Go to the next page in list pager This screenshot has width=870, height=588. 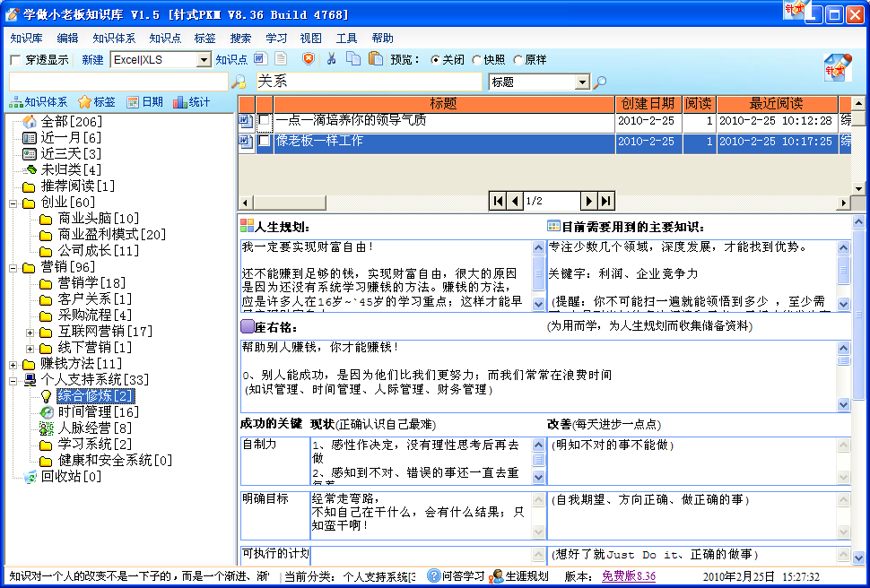(x=589, y=201)
